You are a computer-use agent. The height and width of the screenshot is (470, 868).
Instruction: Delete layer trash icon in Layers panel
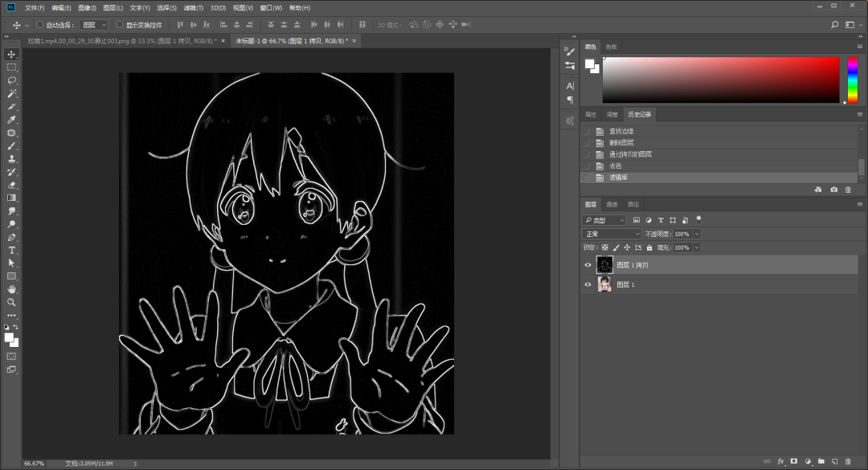click(x=848, y=461)
